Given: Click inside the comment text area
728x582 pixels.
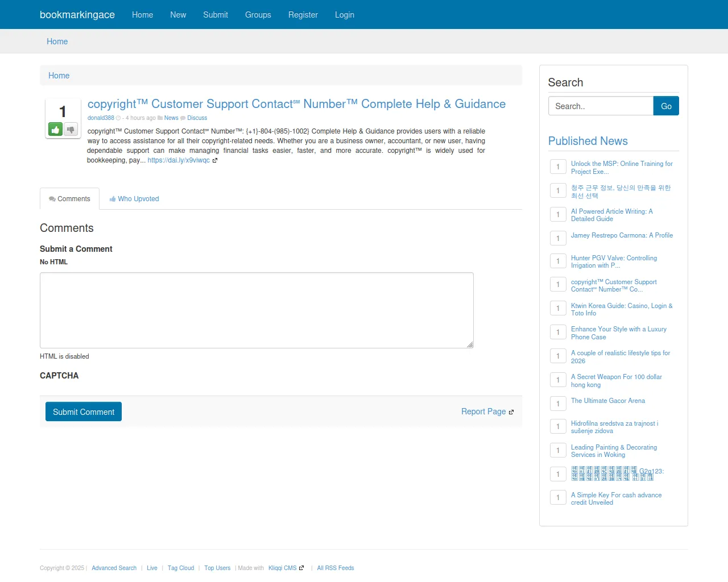Looking at the screenshot, I should (257, 310).
